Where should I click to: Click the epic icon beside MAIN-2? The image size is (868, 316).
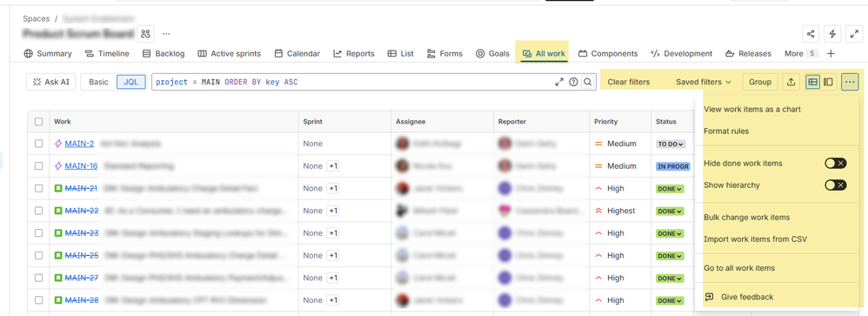58,144
